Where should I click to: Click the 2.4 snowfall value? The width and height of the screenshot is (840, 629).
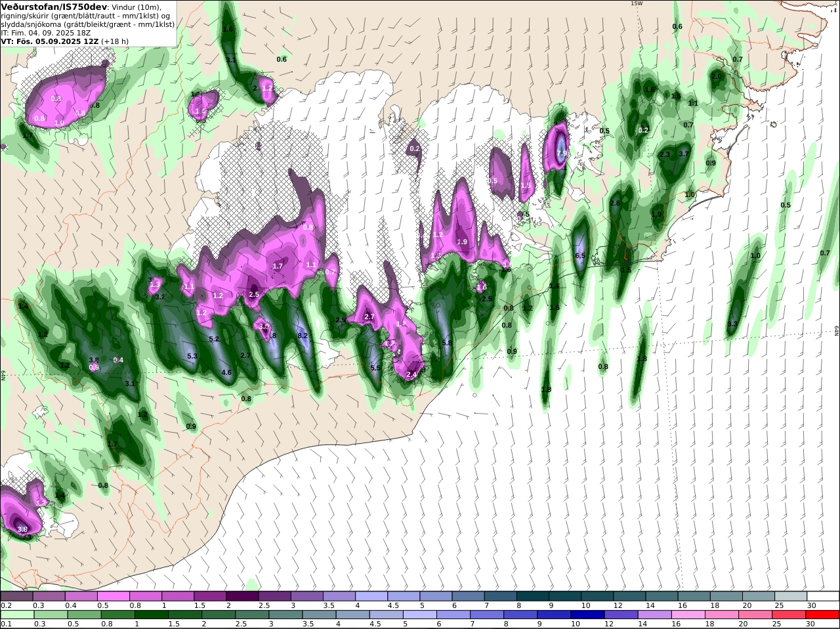pos(411,374)
